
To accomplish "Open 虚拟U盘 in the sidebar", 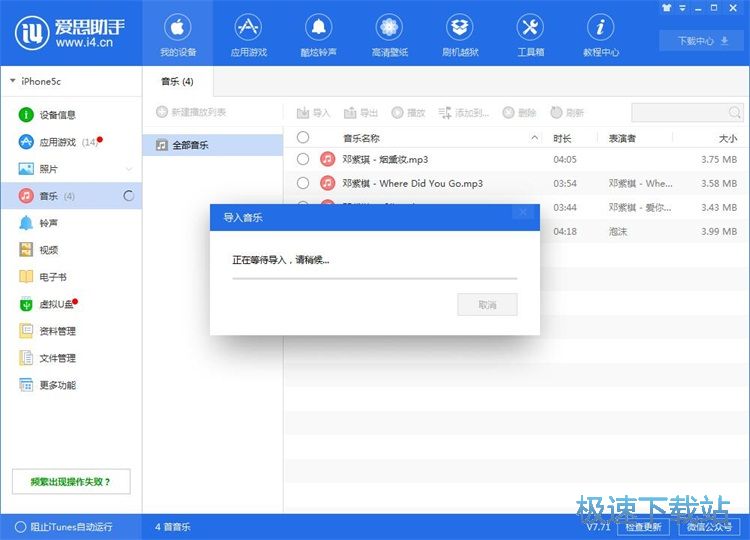I will (47, 304).
